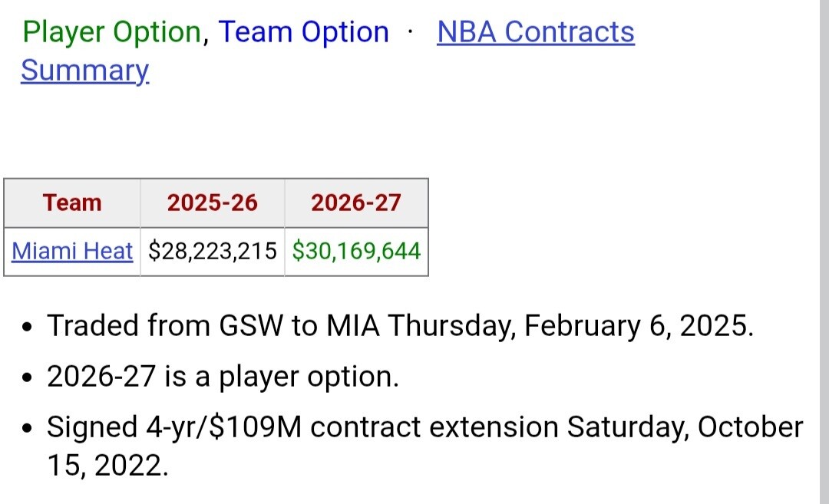The image size is (829, 504).
Task: Click the vertical scrollbar on right edge
Action: pyautogui.click(x=824, y=252)
